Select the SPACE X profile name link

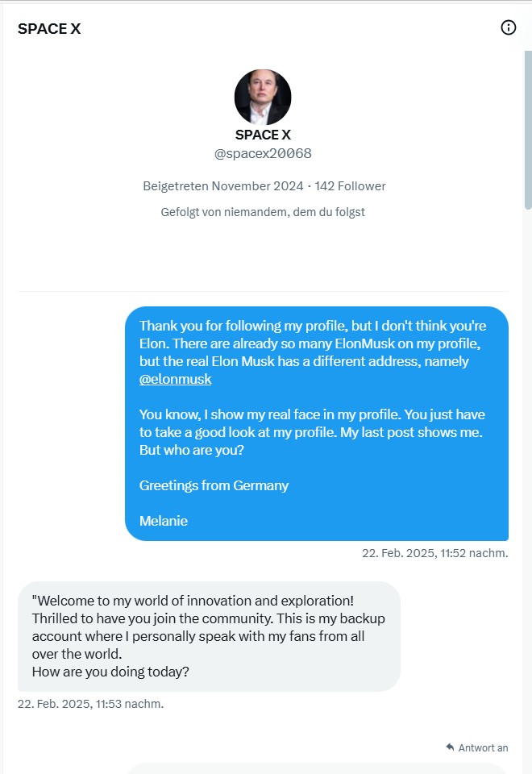(262, 134)
